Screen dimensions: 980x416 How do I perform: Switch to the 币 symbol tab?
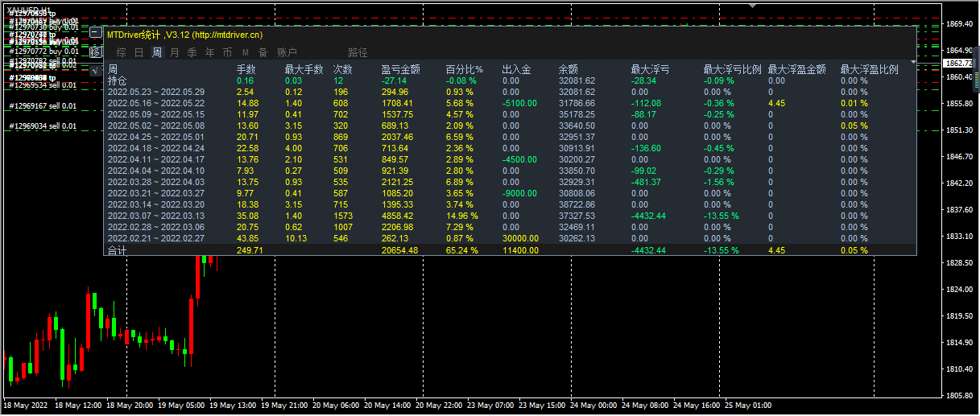[x=227, y=52]
